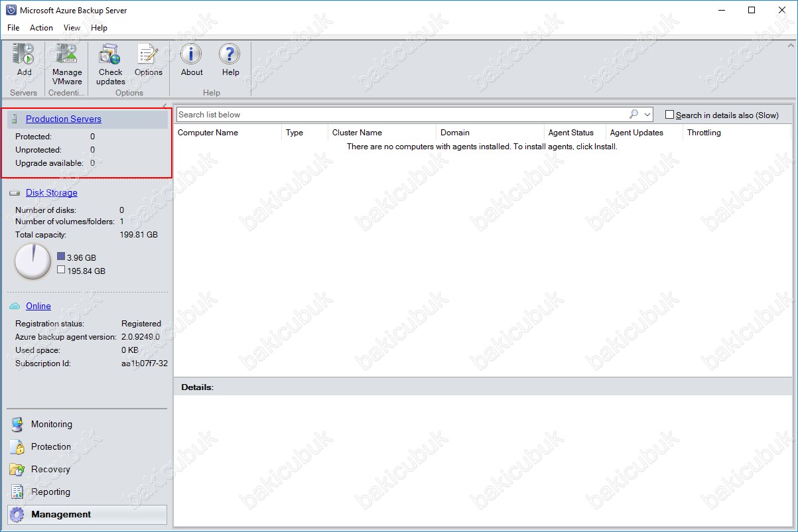Click the Upgrade available label
The width and height of the screenshot is (798, 532).
49,163
